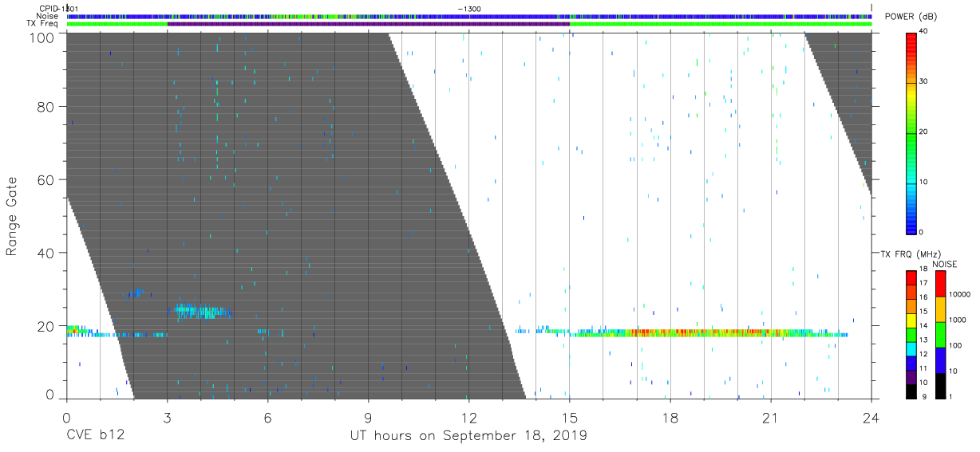Click the '1000' tick on the noise legend

pyautogui.click(x=958, y=320)
